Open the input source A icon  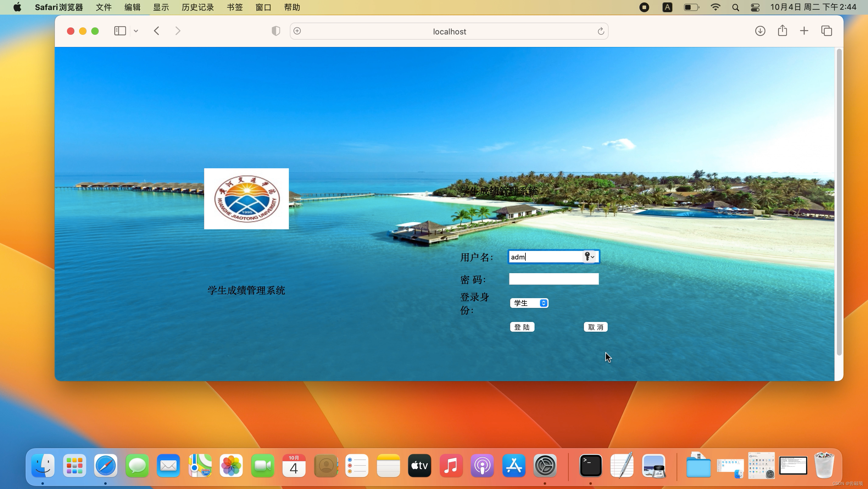pos(667,7)
